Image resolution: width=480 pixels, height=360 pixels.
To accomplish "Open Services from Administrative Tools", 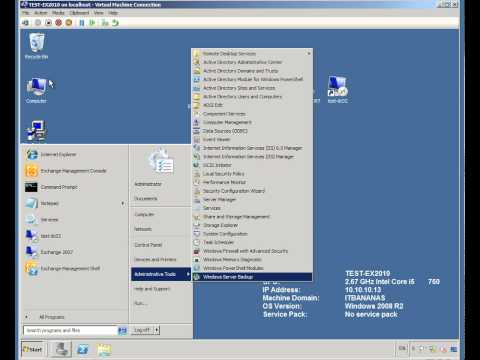I will pos(252,208).
